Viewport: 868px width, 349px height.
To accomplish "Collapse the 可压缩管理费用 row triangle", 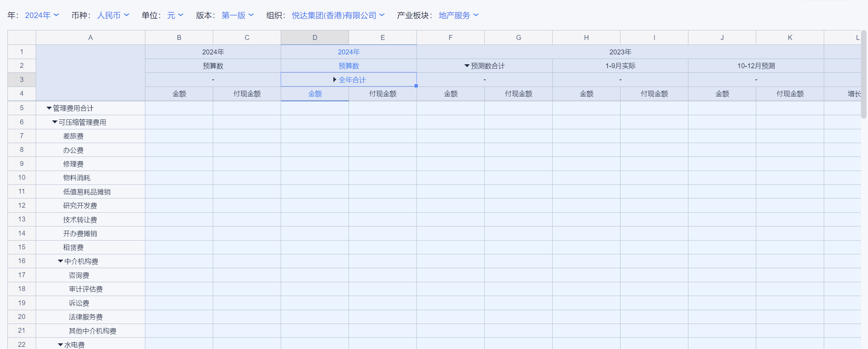I will [55, 122].
